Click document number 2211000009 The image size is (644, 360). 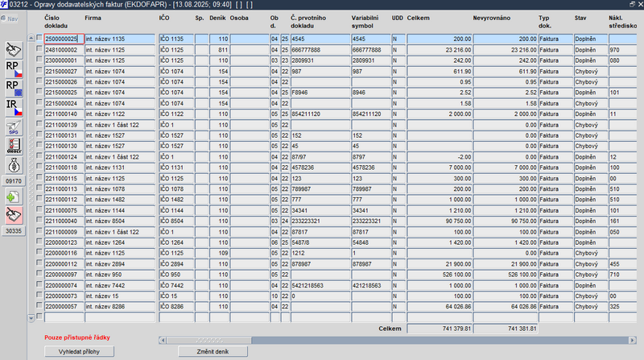tap(64, 231)
